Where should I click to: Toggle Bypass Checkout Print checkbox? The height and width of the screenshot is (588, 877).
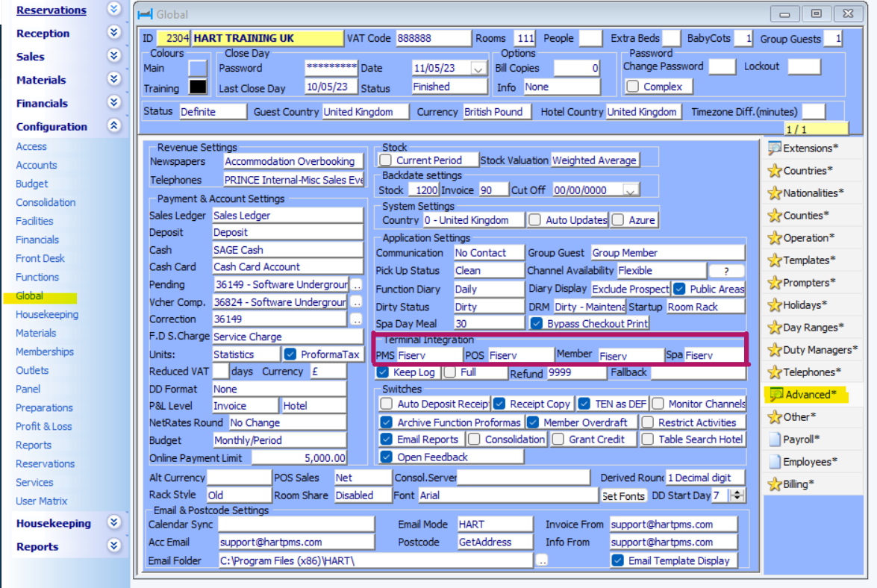click(537, 324)
